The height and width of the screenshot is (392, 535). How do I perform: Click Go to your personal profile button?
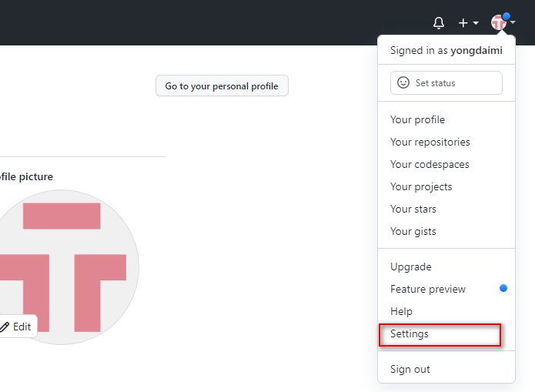(x=222, y=86)
